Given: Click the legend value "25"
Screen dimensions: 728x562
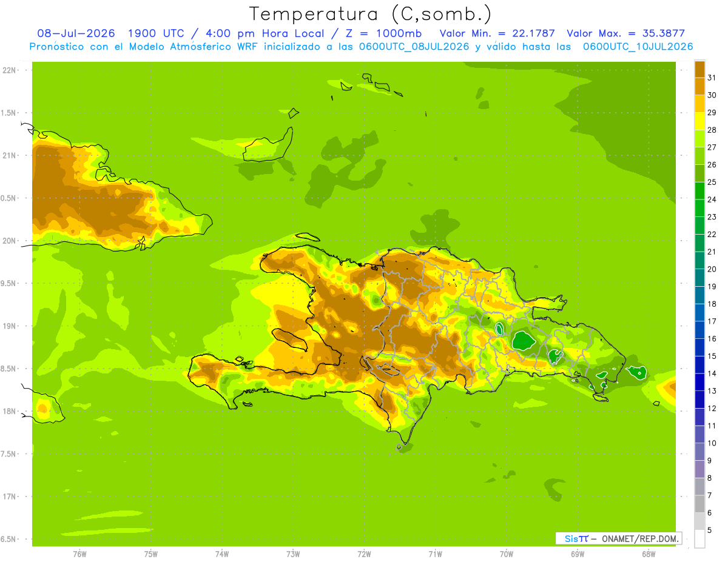Looking at the screenshot, I should 712,182.
